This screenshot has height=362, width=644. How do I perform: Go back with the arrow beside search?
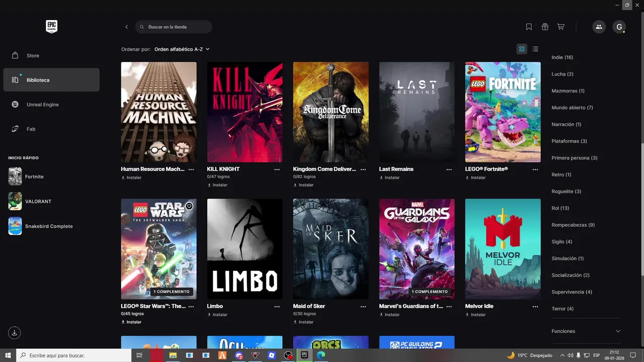[126, 27]
